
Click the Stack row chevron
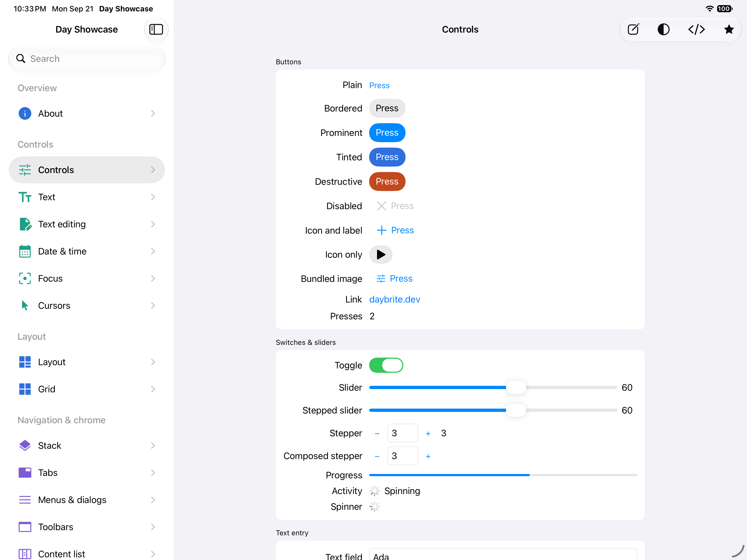153,445
